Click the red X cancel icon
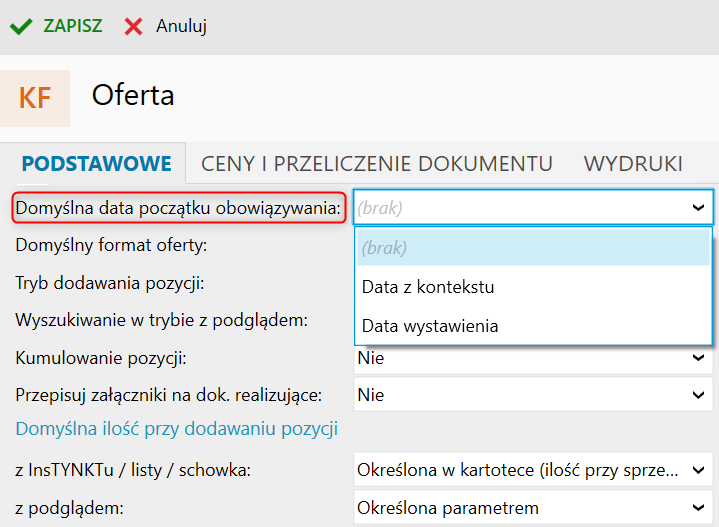The width and height of the screenshot is (719, 527). [x=133, y=27]
